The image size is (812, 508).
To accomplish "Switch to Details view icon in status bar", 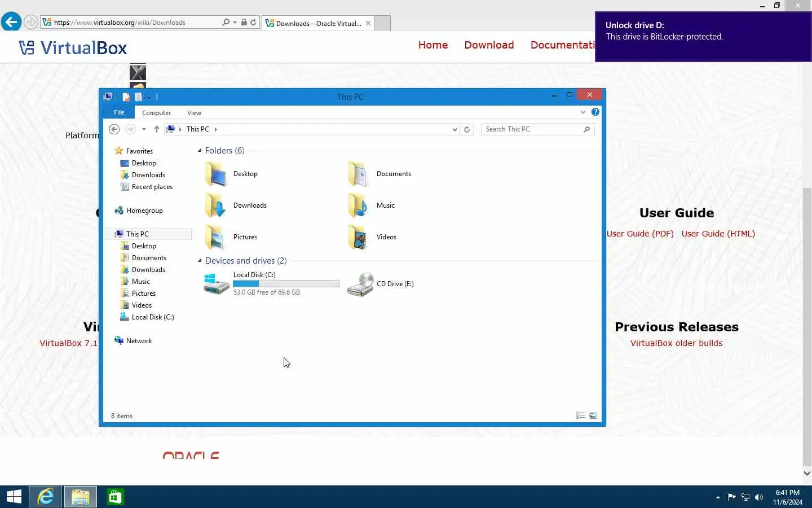I will 581,415.
